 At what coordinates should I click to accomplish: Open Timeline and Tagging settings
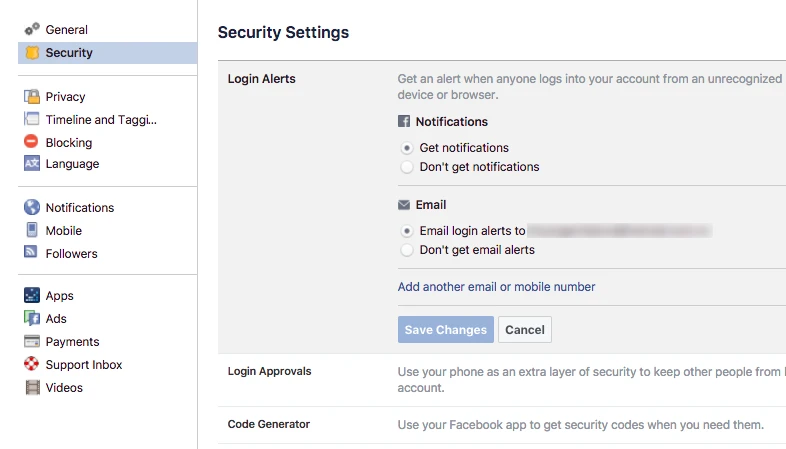coord(101,120)
